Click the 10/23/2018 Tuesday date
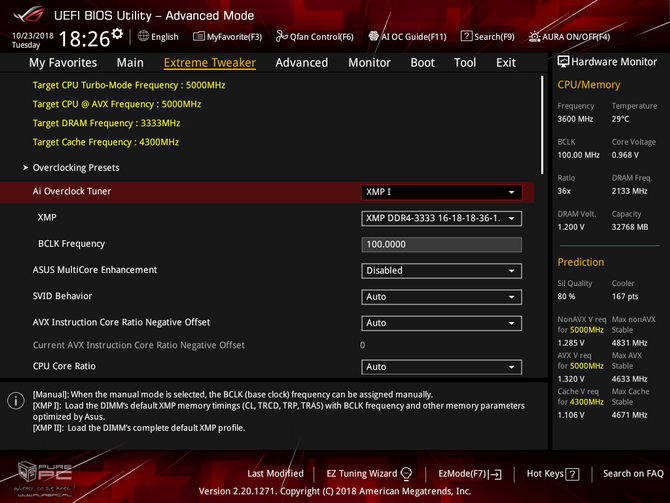This screenshot has height=503, width=670. [x=32, y=40]
